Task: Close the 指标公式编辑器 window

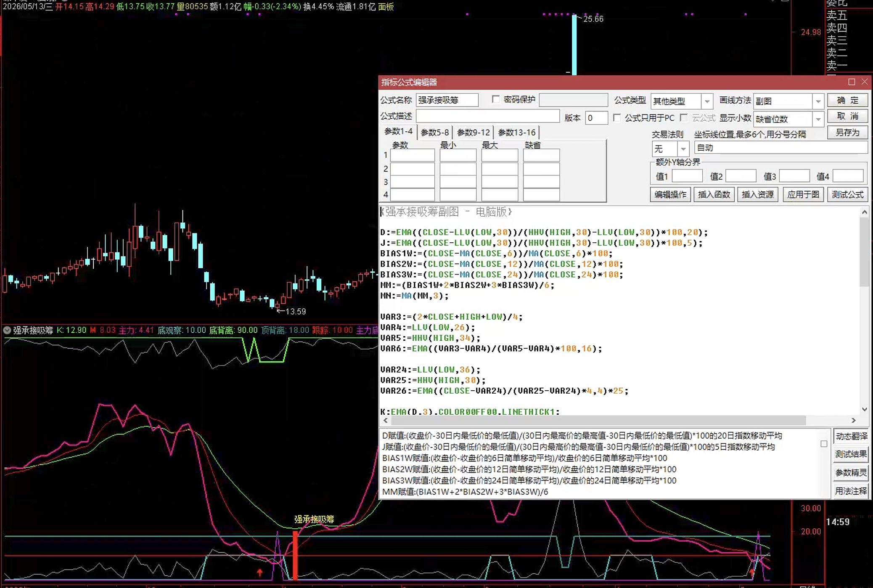Action: pyautogui.click(x=865, y=82)
